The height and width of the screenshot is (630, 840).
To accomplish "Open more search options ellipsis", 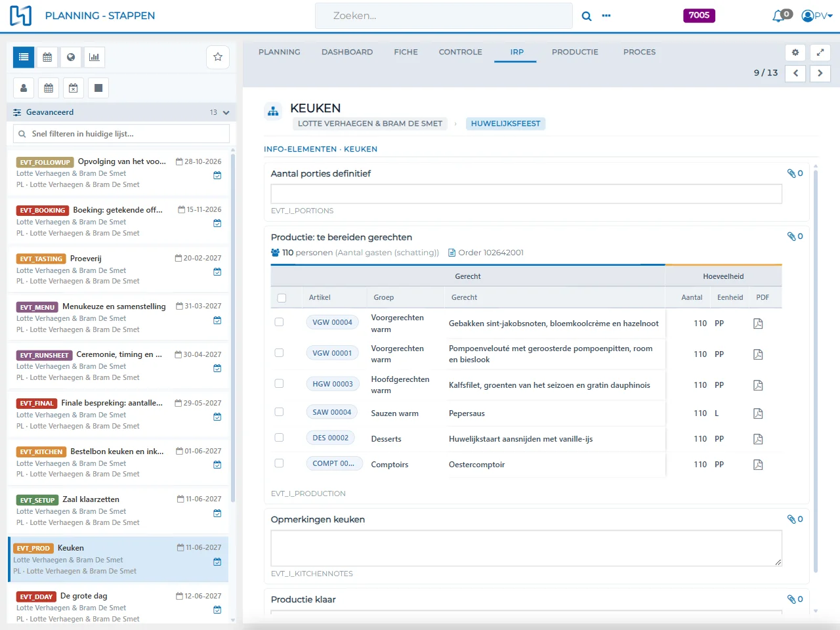I will [x=606, y=16].
